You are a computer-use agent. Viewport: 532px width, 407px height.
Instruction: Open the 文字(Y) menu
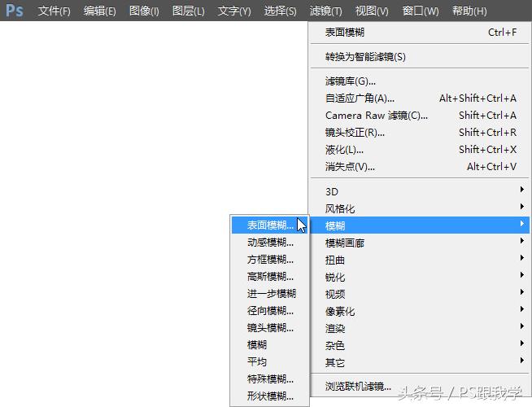234,11
